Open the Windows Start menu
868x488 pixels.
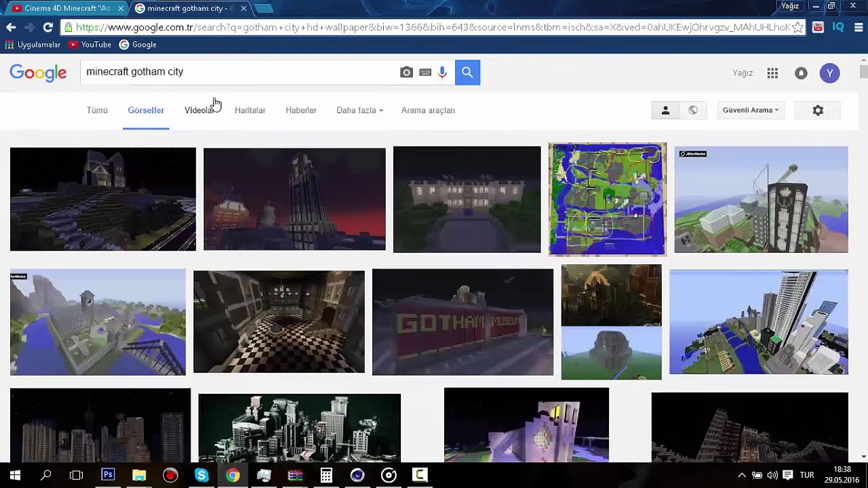(15, 475)
